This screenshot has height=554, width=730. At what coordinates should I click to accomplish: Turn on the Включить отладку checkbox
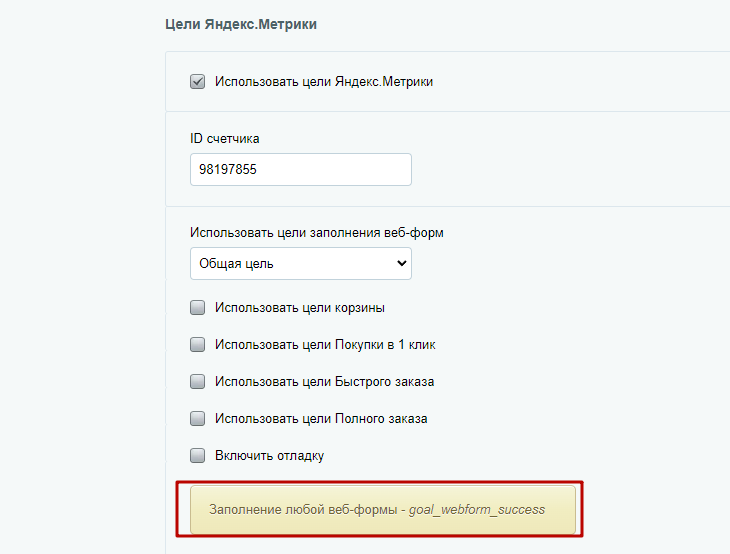click(x=197, y=455)
